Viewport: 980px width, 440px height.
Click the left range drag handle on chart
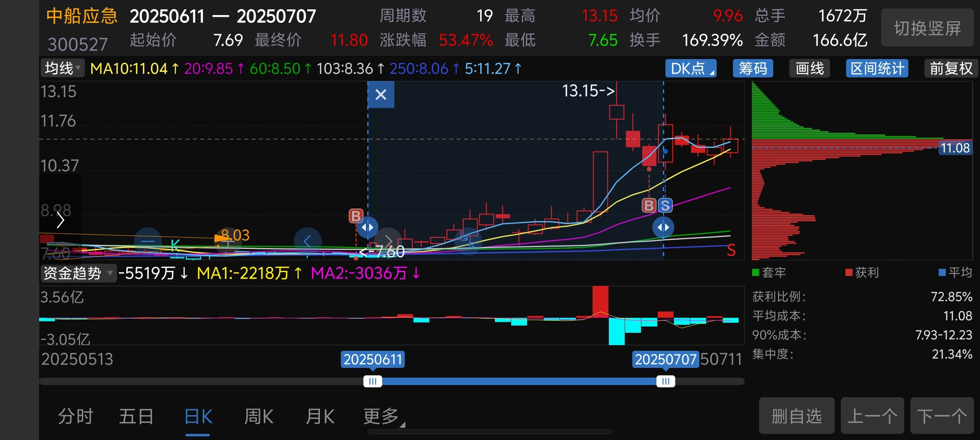tap(367, 227)
